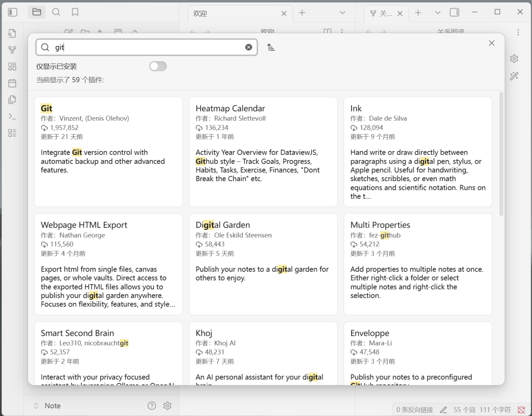Toggle the right sidebar panel

coord(454,12)
